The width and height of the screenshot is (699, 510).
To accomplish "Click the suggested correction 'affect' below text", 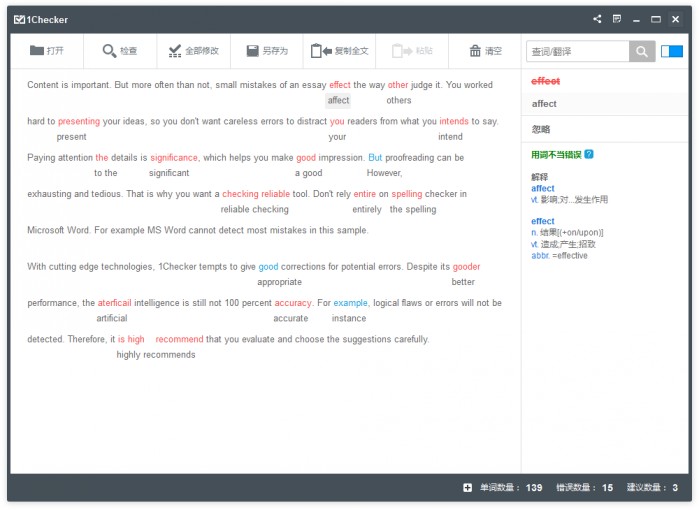I will (338, 100).
